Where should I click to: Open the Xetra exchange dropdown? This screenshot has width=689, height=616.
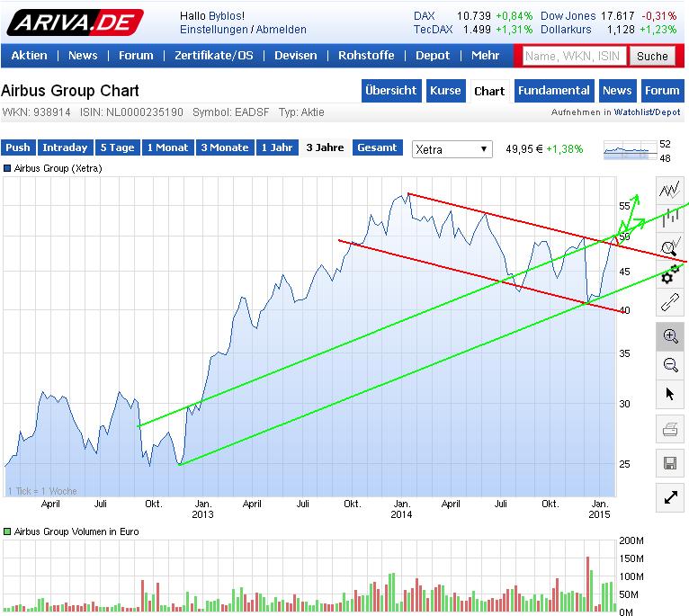[452, 149]
